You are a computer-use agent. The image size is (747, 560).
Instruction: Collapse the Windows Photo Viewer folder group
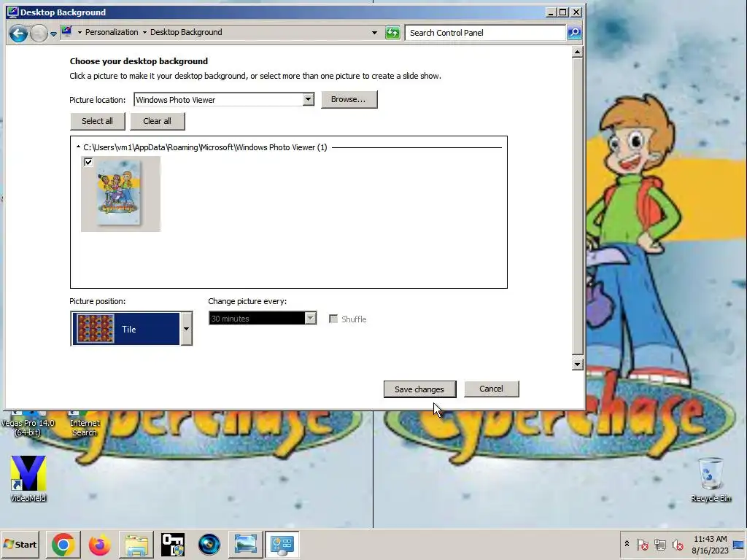click(78, 147)
